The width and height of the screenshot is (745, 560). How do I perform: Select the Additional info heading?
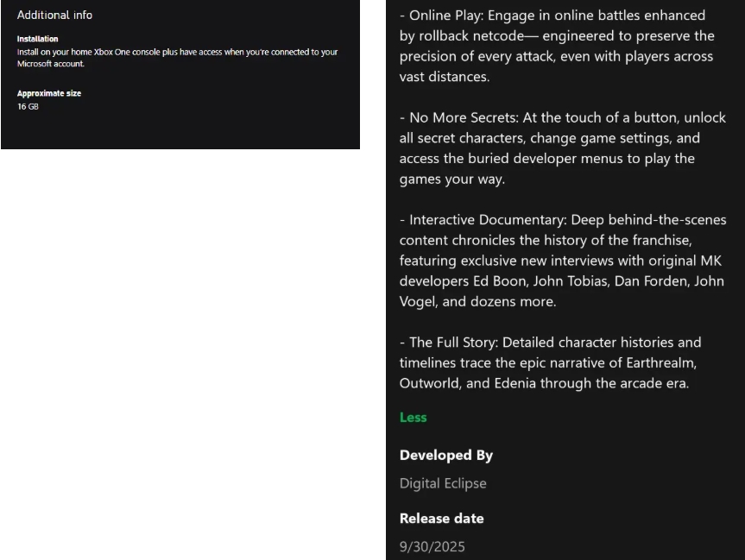(54, 15)
